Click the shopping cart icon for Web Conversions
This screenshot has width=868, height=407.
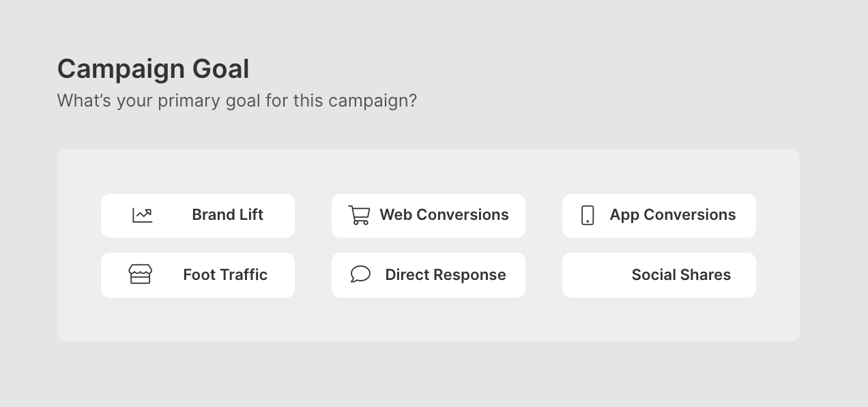click(x=359, y=215)
